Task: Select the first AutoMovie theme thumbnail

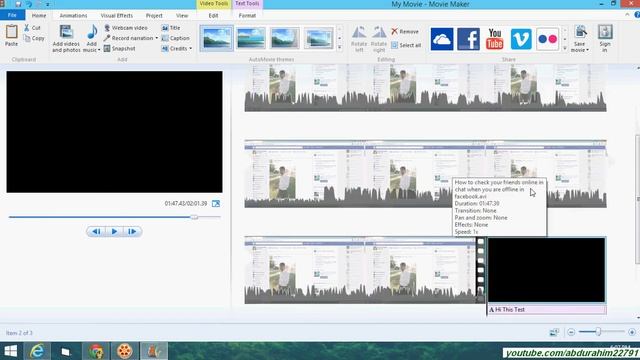Action: click(x=216, y=38)
